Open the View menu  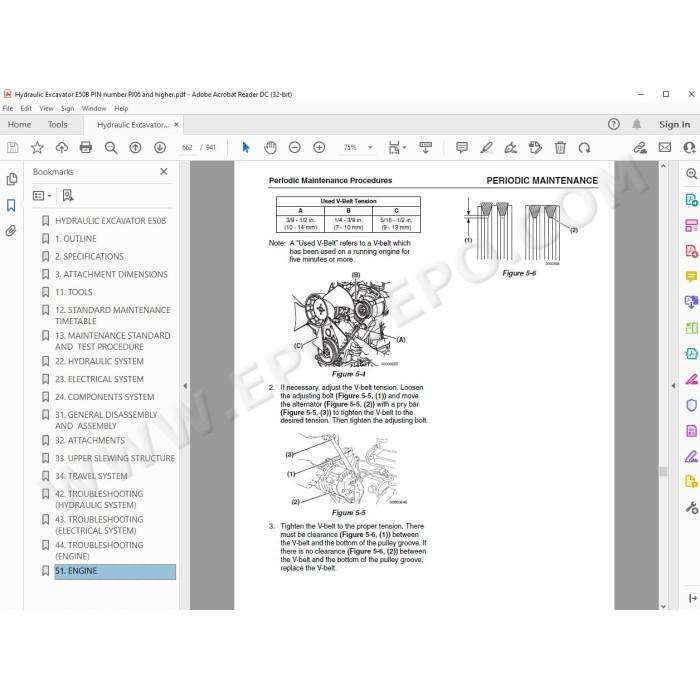tap(46, 108)
